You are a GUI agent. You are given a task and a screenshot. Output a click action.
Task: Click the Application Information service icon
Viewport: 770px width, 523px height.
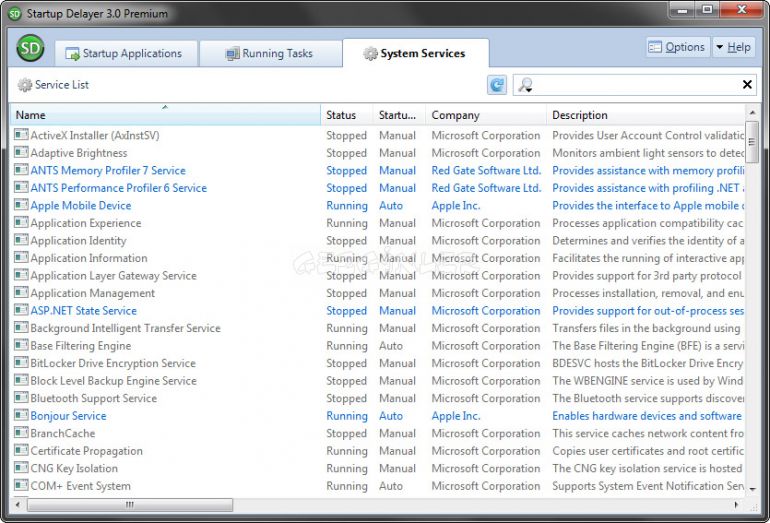click(x=21, y=257)
